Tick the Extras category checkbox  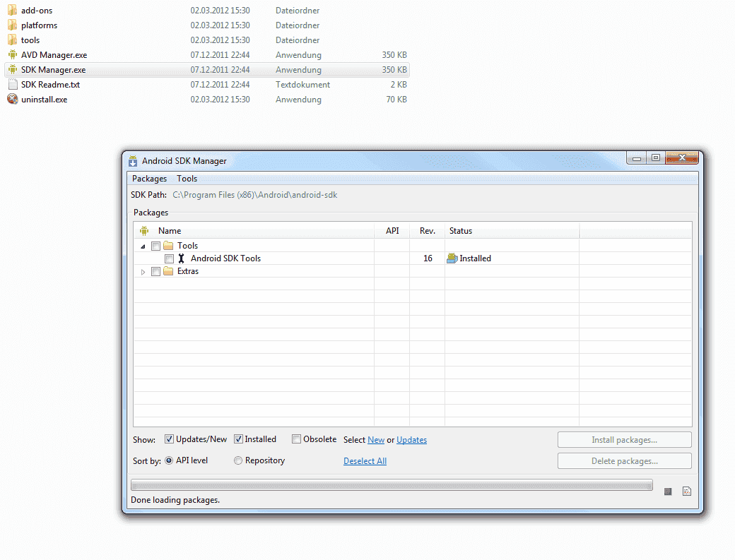pos(156,272)
